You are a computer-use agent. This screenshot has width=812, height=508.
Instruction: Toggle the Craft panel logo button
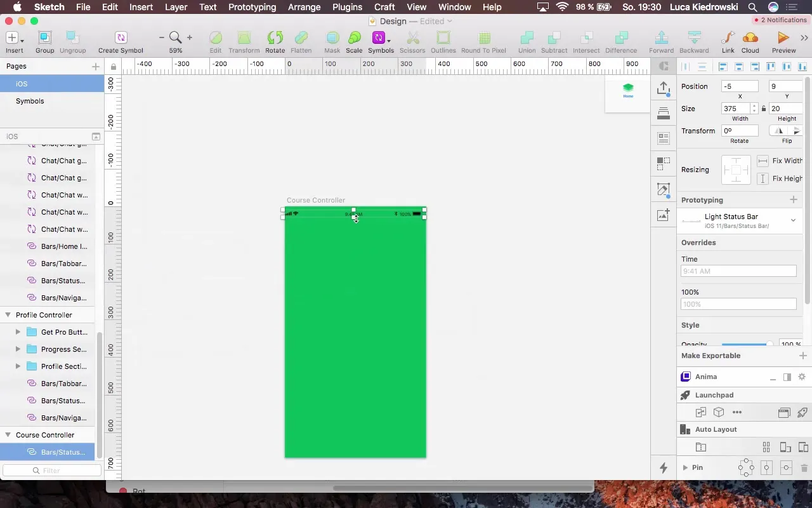click(664, 66)
